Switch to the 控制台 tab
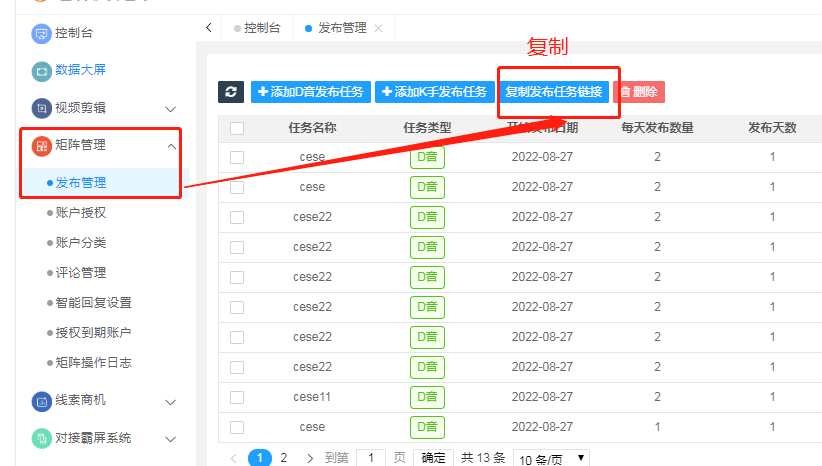This screenshot has width=822, height=466. point(262,28)
